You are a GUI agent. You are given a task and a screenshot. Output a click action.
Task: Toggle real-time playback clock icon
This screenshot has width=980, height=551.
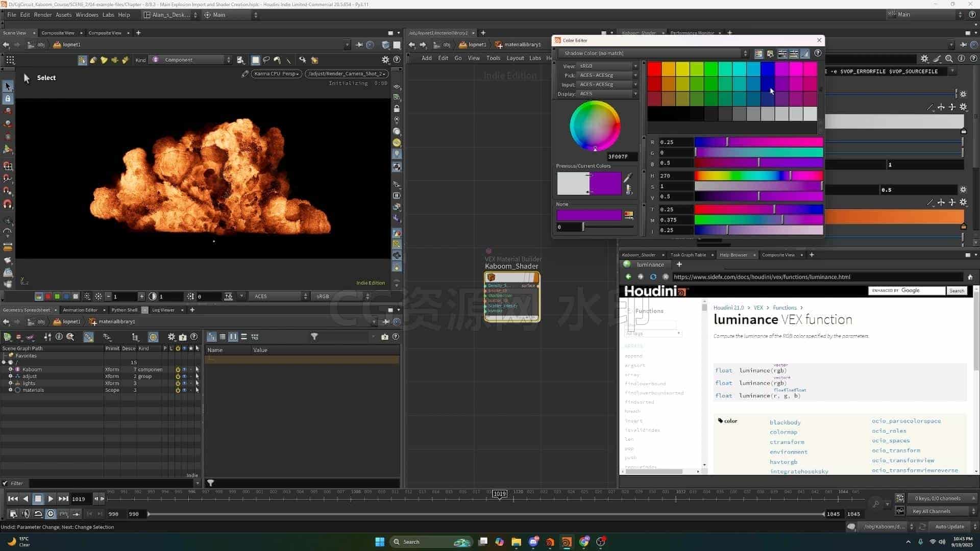(x=51, y=514)
